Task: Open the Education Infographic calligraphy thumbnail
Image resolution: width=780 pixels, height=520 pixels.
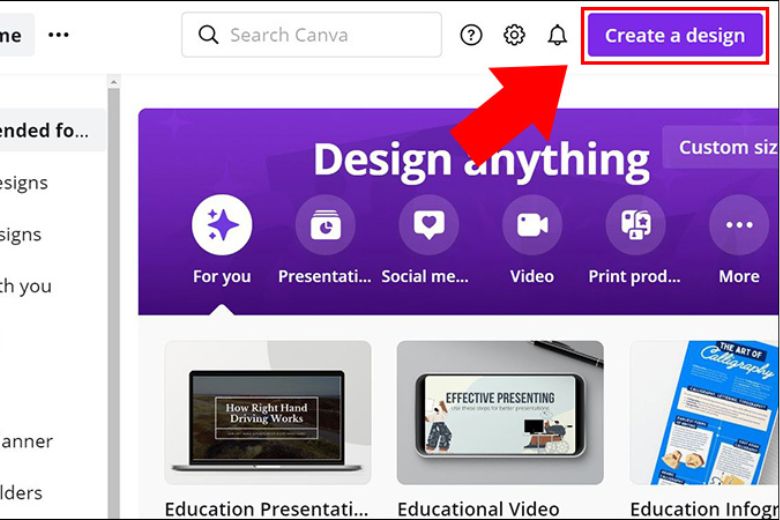Action: coord(704,412)
